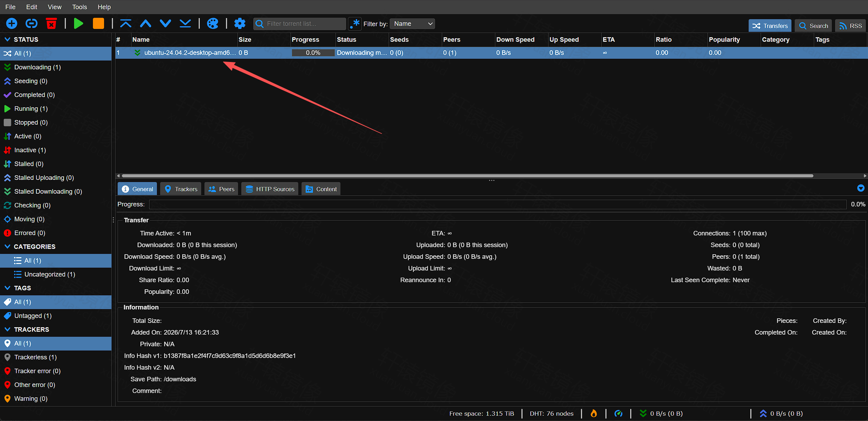The width and height of the screenshot is (868, 421).
Task: Sort torrents by the Size column header
Action: tap(264, 40)
